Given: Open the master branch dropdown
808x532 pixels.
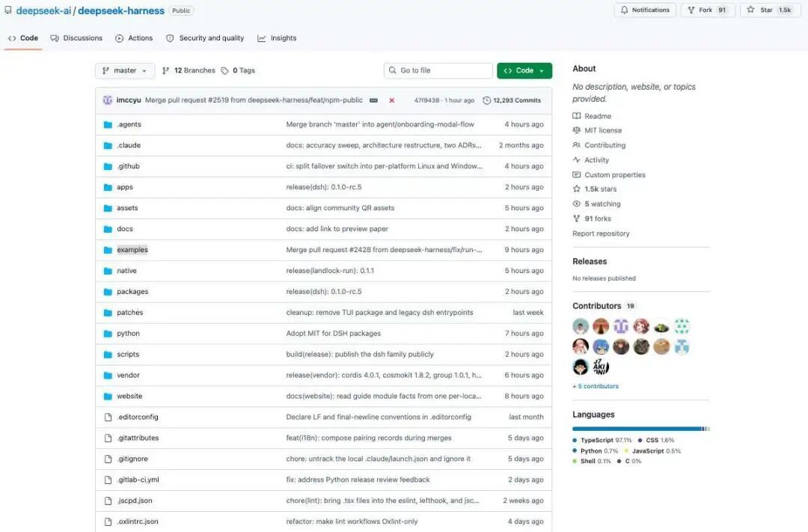Looking at the screenshot, I should (125, 70).
